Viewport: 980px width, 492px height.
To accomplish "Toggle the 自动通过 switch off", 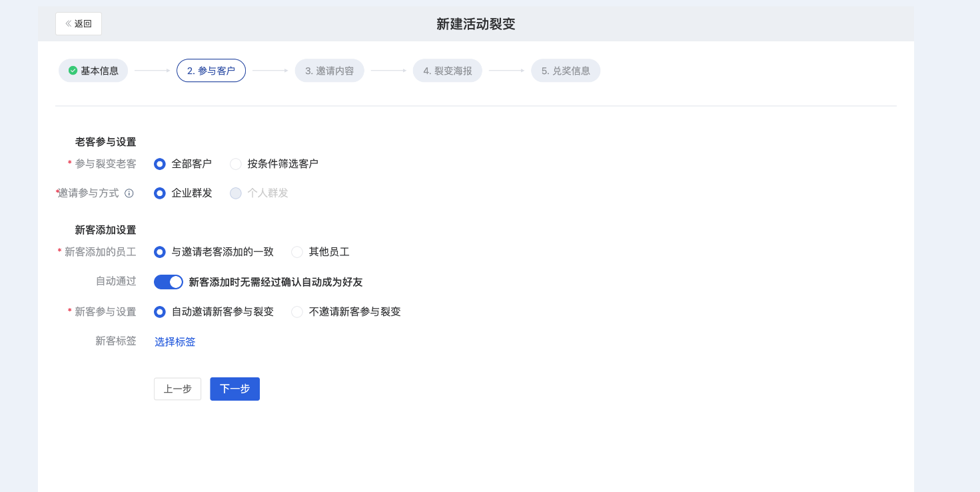I will point(169,282).
